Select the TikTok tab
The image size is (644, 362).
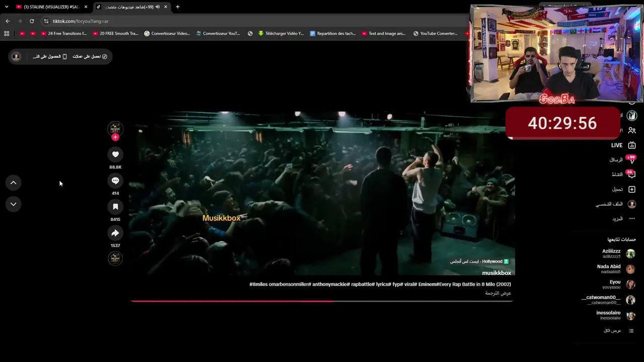(x=132, y=7)
